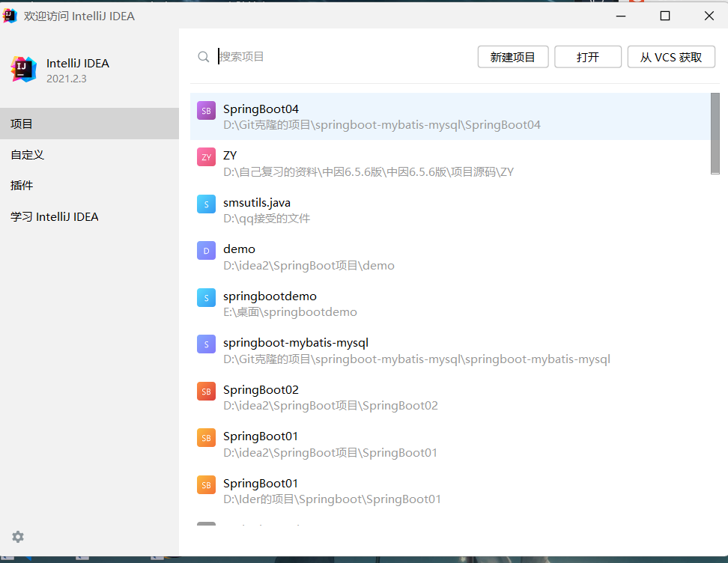Click the 打开 button
The width and height of the screenshot is (728, 563).
point(588,57)
